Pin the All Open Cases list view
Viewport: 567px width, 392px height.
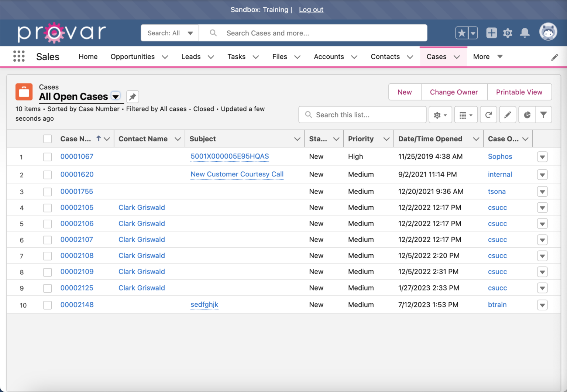point(132,96)
